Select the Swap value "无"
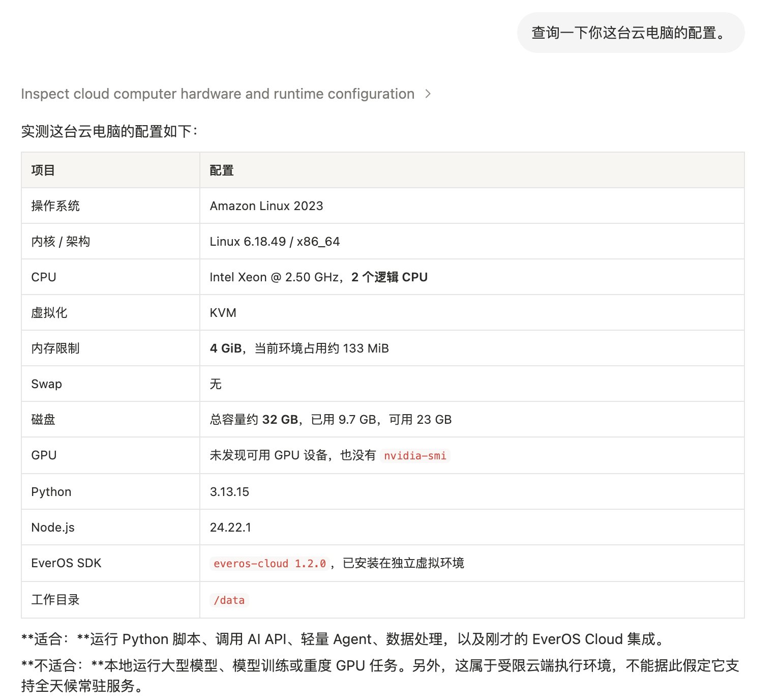Screen dimensions: 777x700 [216, 384]
